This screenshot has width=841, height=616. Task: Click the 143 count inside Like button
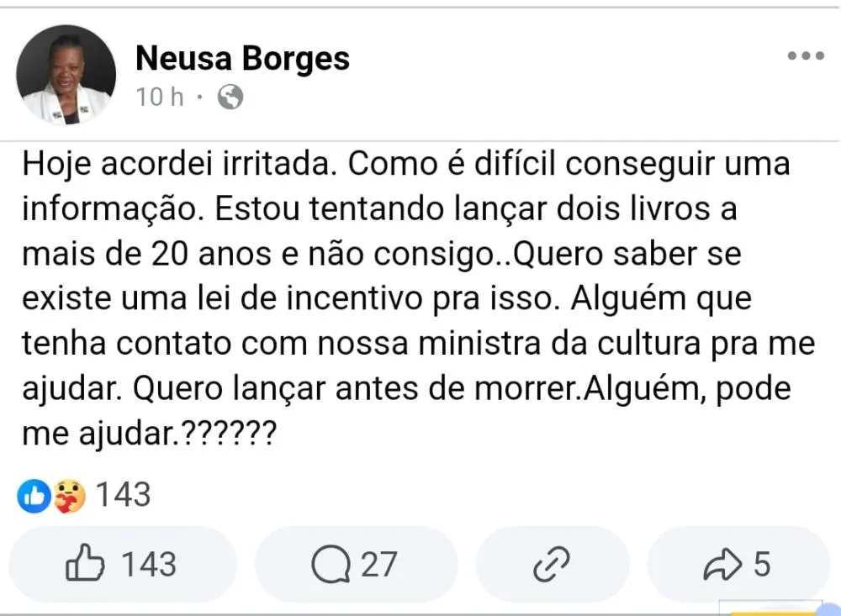(149, 565)
